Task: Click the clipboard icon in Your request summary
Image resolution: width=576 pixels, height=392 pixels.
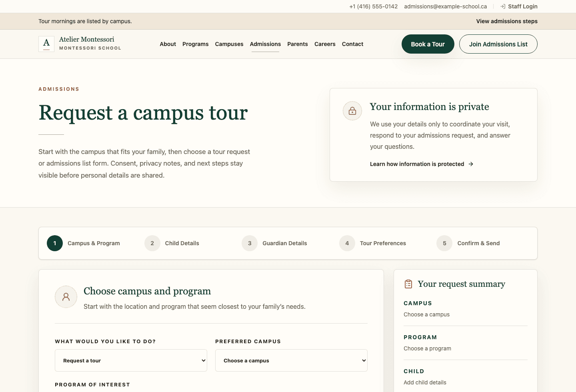Action: [x=408, y=284]
